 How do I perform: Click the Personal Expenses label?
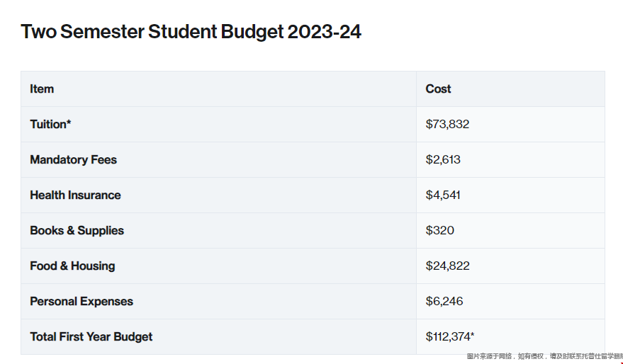82,301
